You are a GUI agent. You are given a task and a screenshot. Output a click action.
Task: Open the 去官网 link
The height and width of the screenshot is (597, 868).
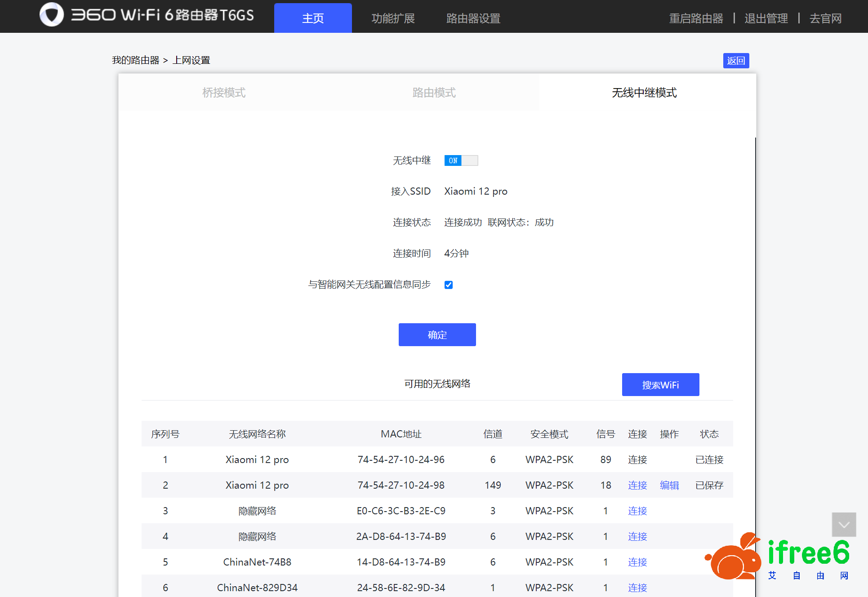pyautogui.click(x=825, y=18)
